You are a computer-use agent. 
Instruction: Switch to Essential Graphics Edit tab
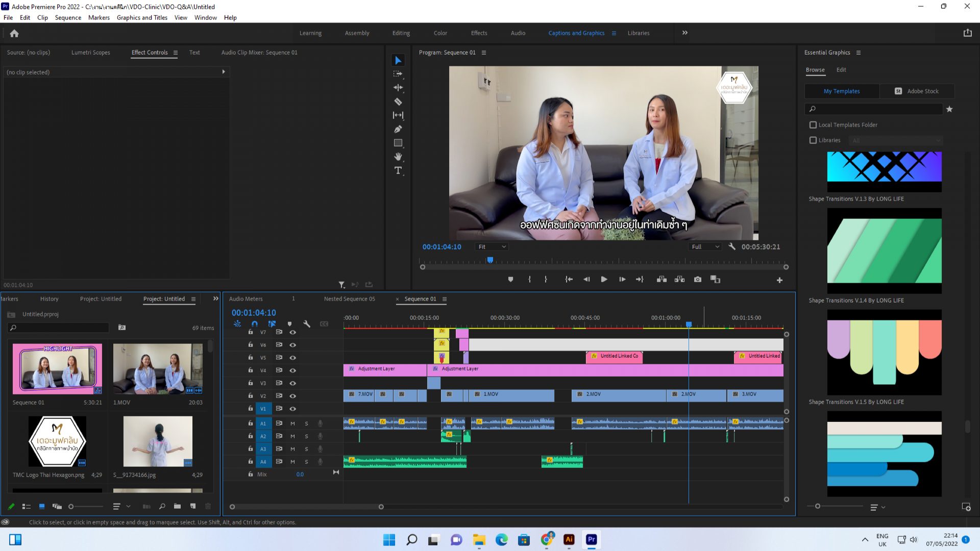click(841, 70)
